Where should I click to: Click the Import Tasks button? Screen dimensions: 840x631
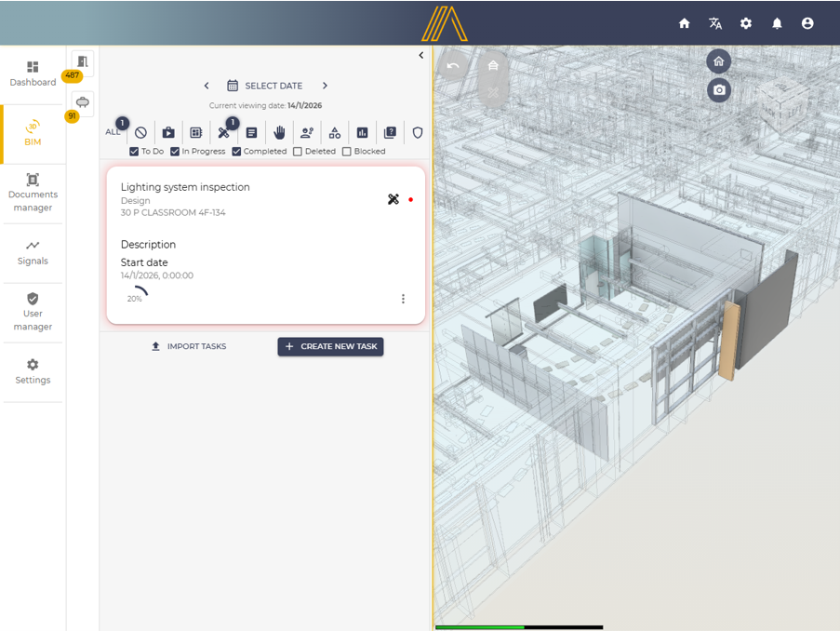(189, 346)
